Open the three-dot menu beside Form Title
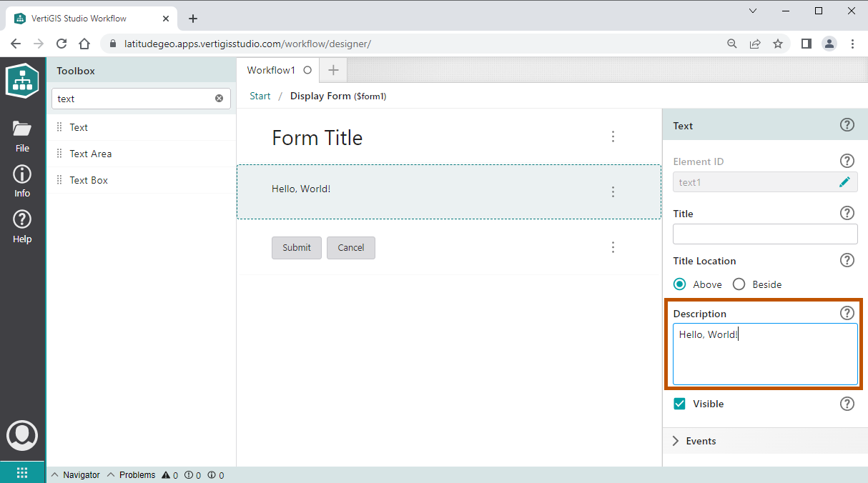868x483 pixels. (x=613, y=136)
